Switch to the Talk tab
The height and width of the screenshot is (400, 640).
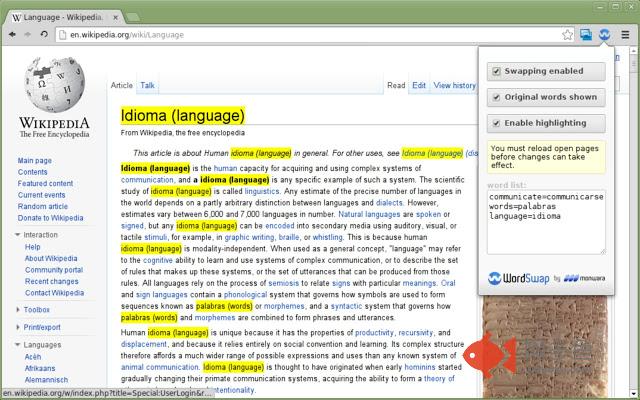point(147,85)
